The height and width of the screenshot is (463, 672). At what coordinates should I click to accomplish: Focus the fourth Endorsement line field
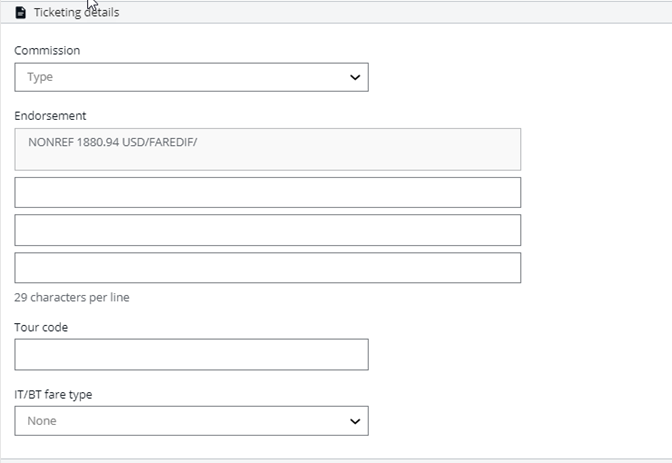[x=268, y=268]
